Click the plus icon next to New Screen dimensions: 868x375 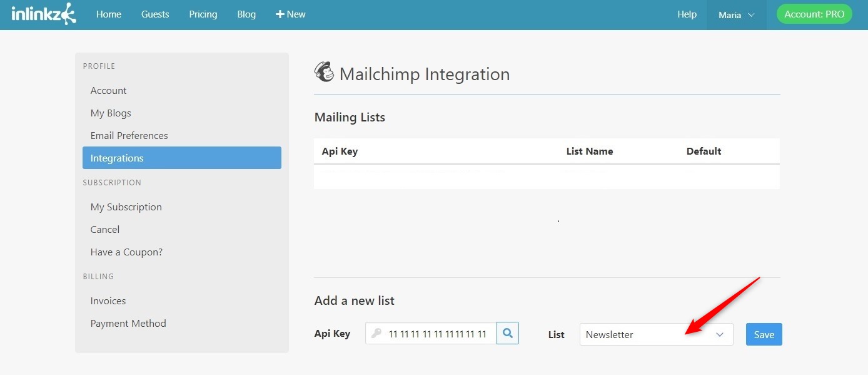(x=280, y=14)
